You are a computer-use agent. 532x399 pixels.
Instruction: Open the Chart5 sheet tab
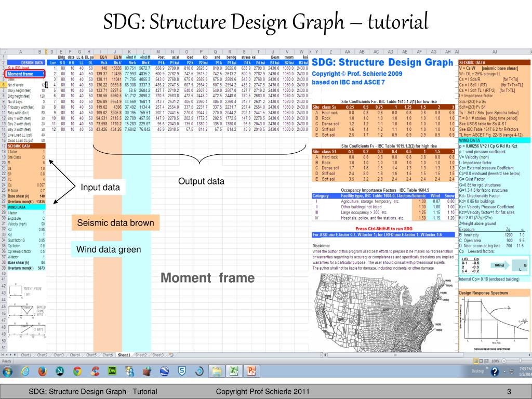91,355
